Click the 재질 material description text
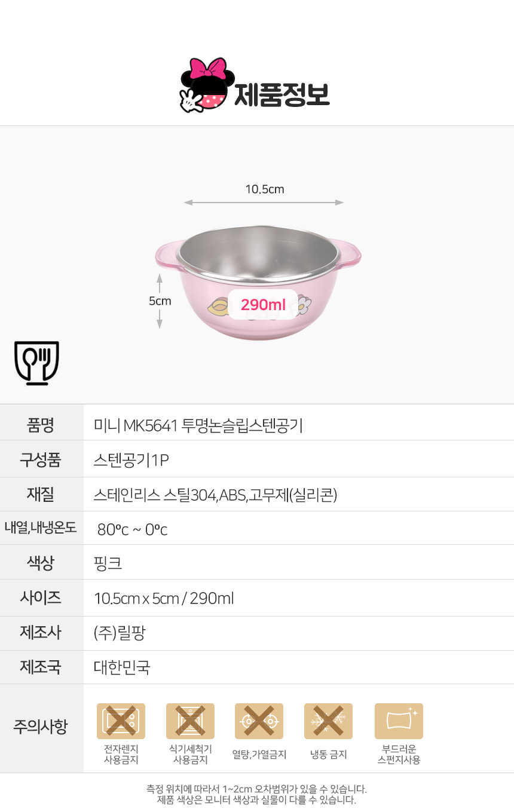514x812 pixels. click(215, 495)
